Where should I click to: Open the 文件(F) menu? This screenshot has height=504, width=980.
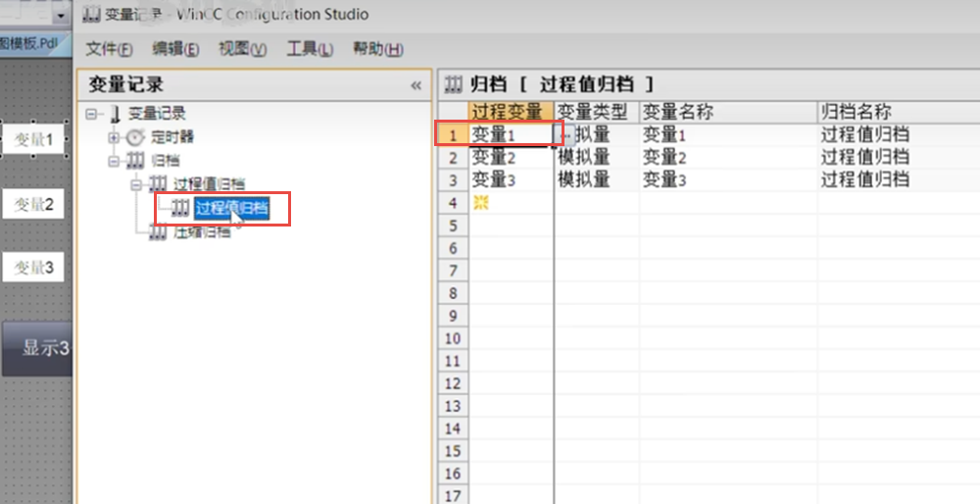[108, 49]
